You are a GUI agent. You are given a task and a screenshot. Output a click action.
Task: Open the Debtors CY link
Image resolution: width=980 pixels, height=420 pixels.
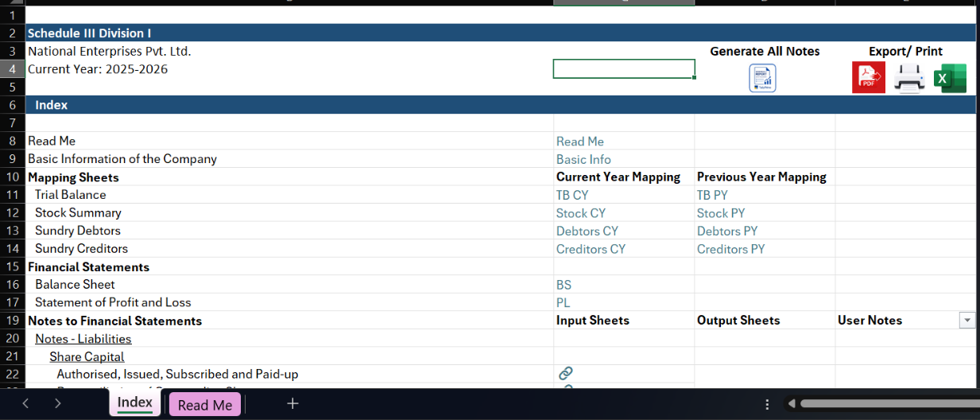click(587, 231)
